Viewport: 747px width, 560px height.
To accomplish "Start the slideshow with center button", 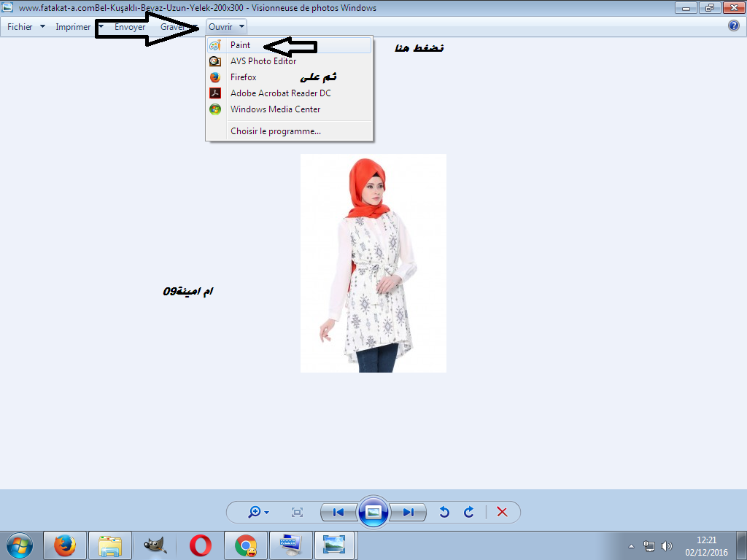I will (x=373, y=513).
